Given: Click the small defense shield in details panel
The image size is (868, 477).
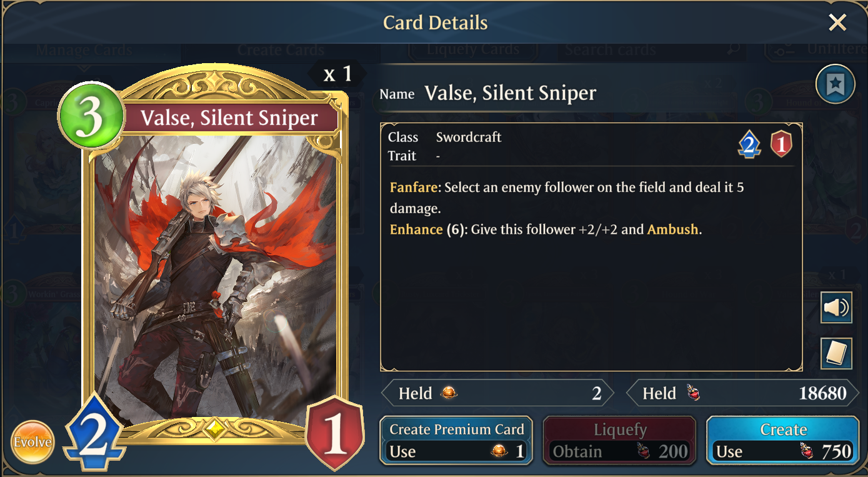Looking at the screenshot, I should (781, 145).
